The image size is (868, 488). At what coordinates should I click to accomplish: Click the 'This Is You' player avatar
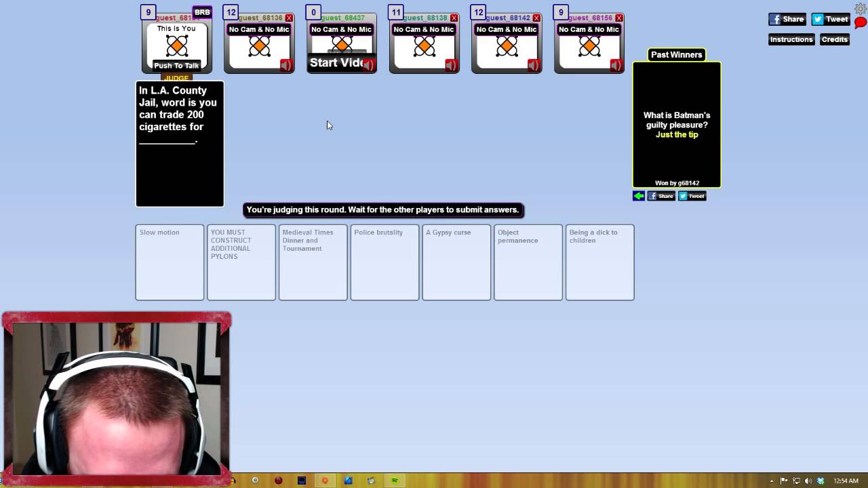coord(177,45)
